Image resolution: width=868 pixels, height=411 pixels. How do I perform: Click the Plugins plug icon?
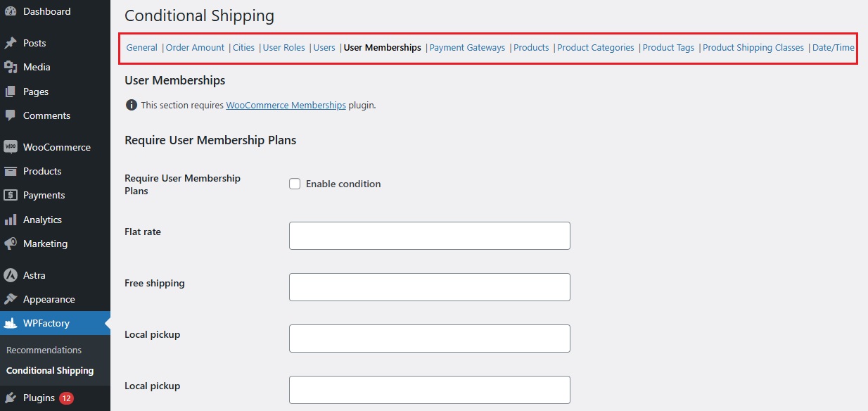(x=11, y=398)
